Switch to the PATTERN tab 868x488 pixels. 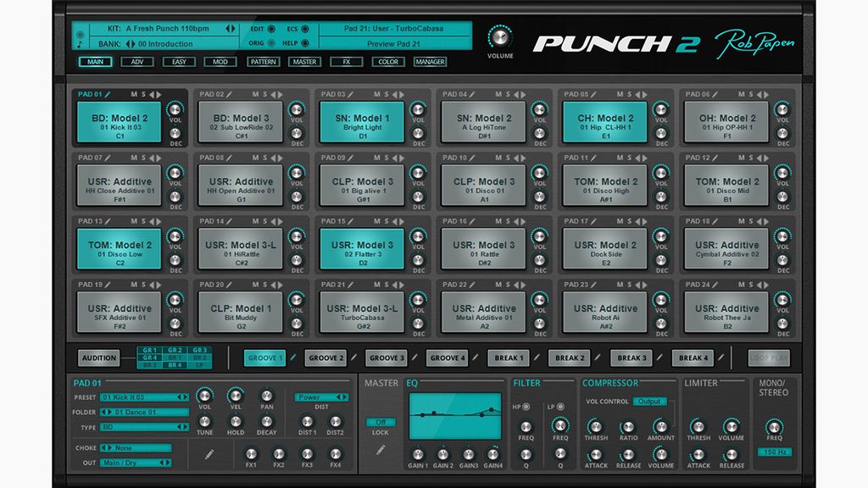tap(264, 62)
